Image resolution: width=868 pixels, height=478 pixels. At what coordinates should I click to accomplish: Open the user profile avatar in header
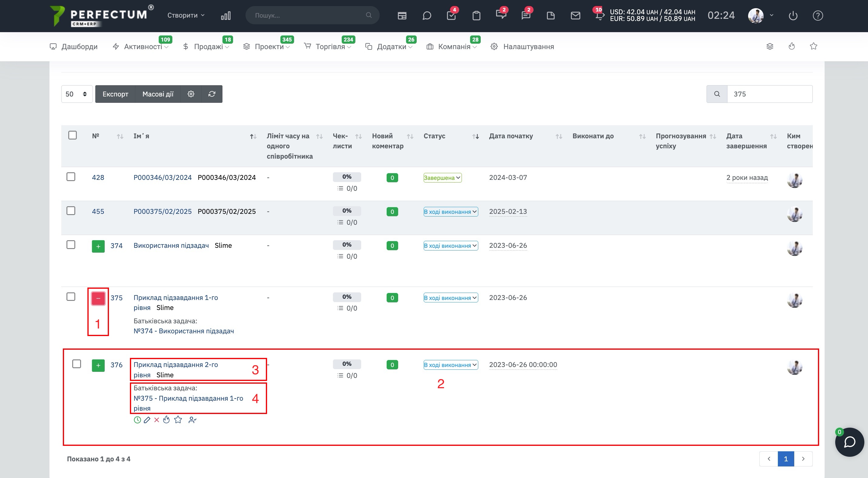tap(755, 15)
